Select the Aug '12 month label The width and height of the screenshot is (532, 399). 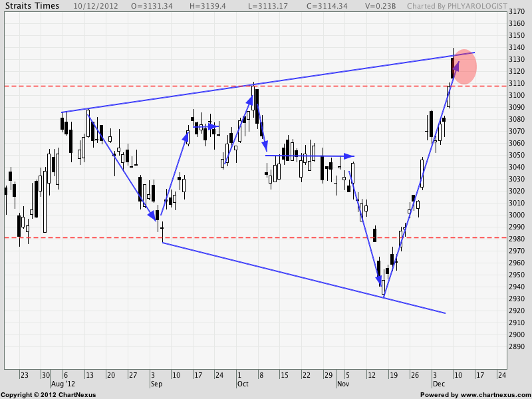61,384
